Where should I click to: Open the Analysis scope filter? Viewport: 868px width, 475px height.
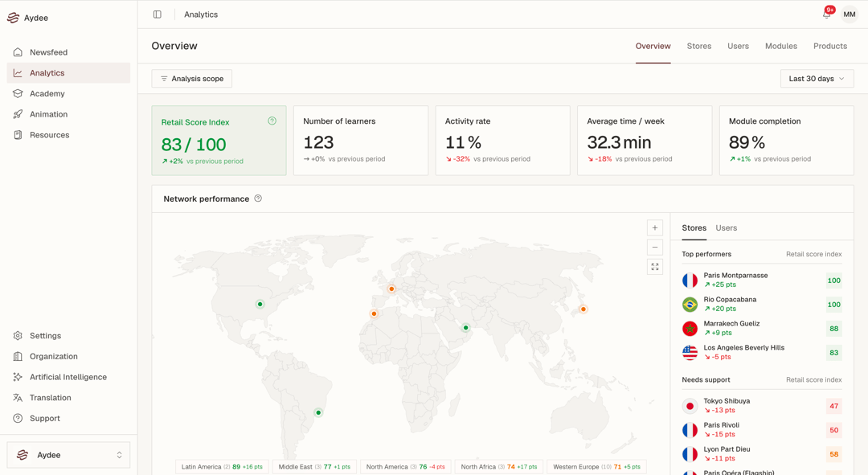[x=191, y=79]
